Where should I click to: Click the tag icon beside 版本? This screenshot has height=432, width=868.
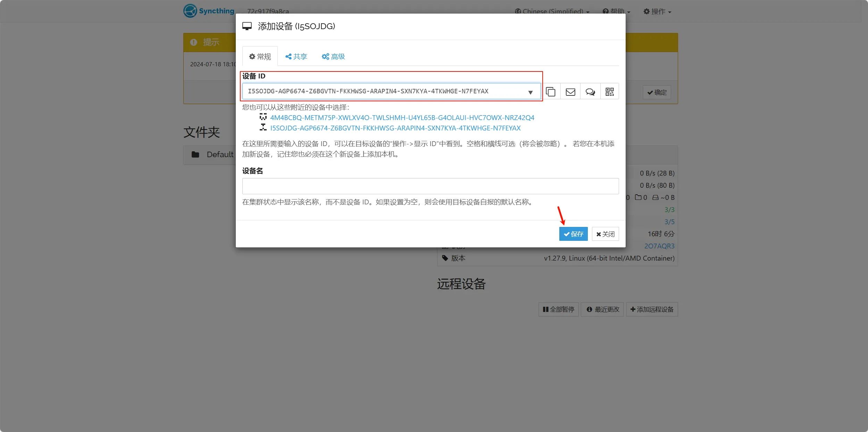445,258
